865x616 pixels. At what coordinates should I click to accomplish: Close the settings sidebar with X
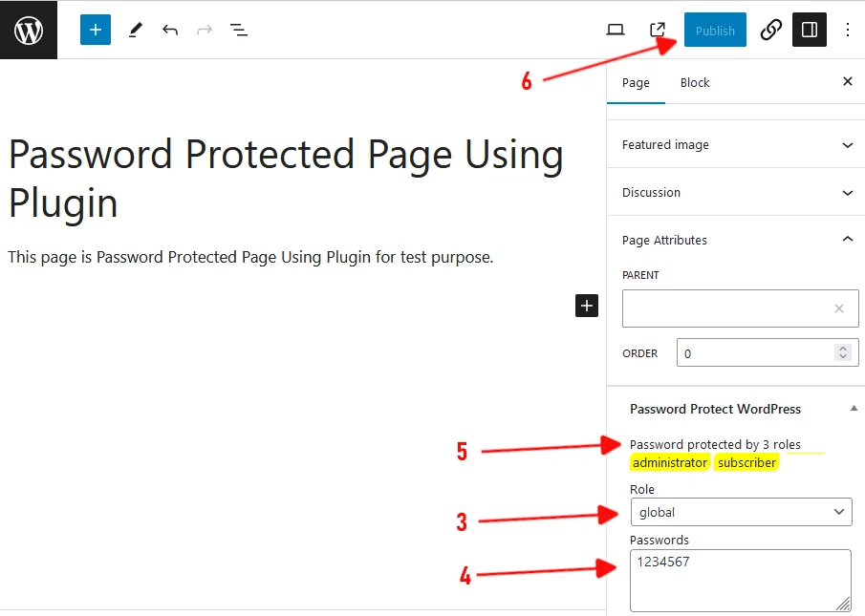tap(848, 81)
